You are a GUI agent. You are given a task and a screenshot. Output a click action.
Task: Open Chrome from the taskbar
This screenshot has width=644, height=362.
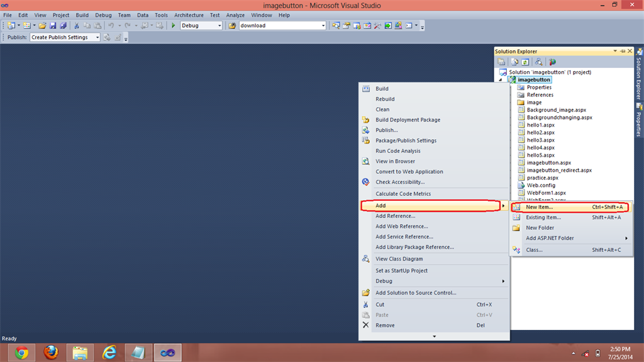pyautogui.click(x=22, y=353)
